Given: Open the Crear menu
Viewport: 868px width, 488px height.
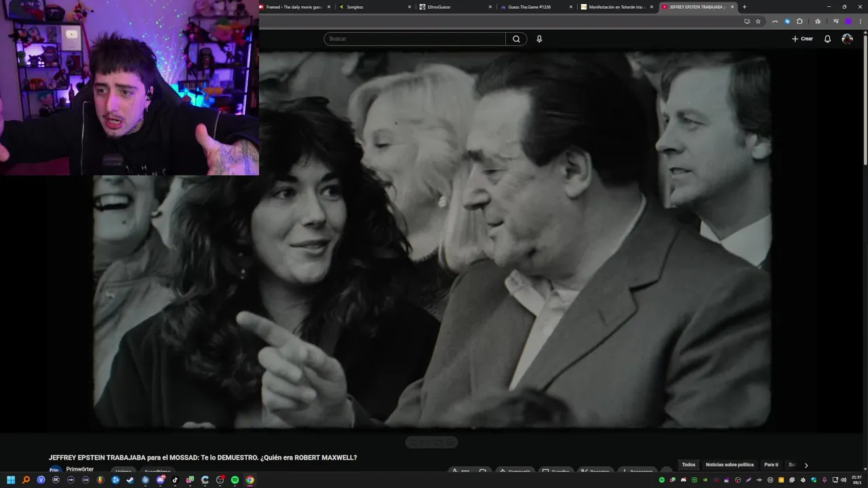Looking at the screenshot, I should [x=802, y=39].
